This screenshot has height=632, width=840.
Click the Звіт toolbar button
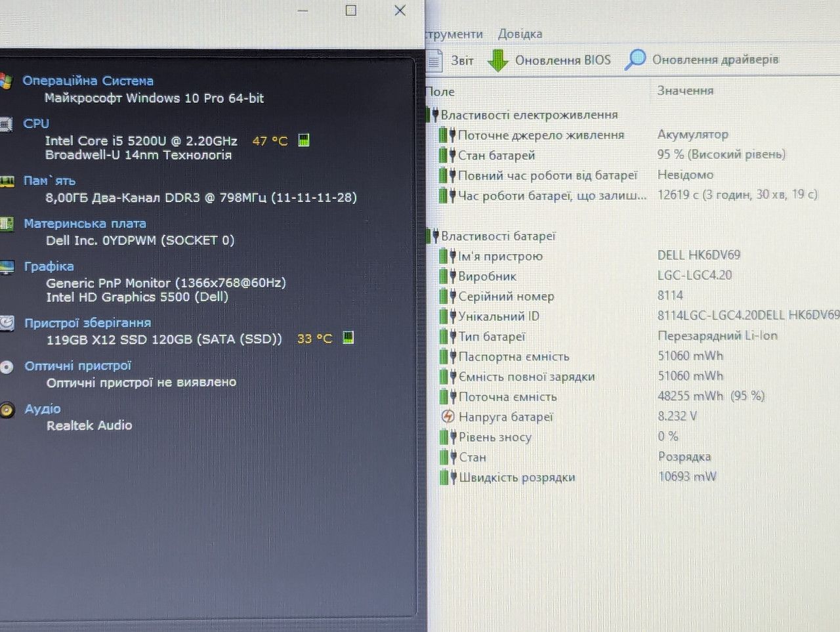pyautogui.click(x=450, y=60)
